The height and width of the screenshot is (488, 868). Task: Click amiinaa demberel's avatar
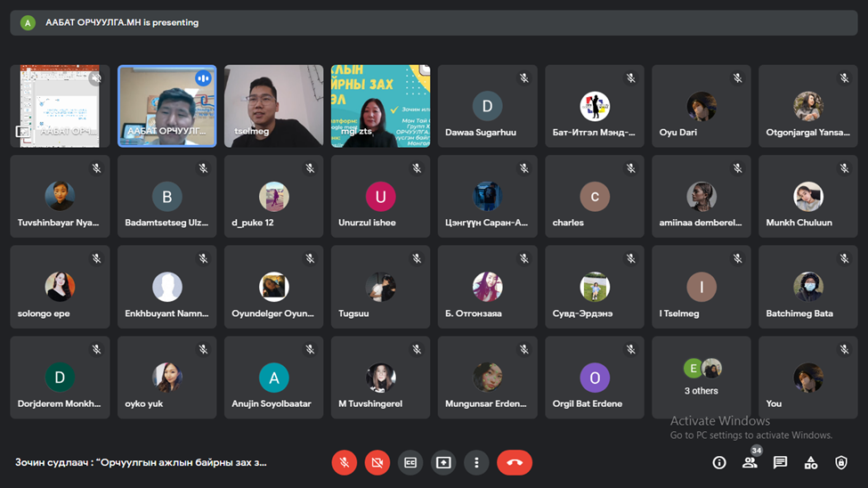click(x=702, y=196)
